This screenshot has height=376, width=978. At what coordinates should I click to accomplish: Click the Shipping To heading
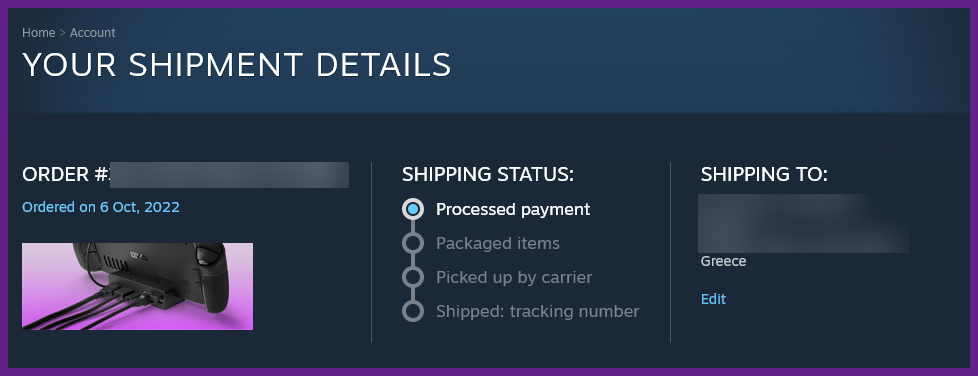(x=764, y=175)
